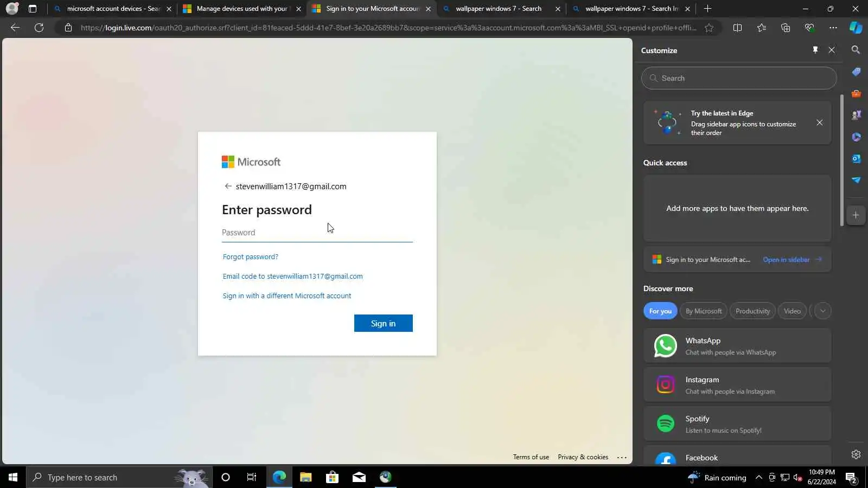Open the Shopping tag icon in sidebar

pyautogui.click(x=856, y=72)
